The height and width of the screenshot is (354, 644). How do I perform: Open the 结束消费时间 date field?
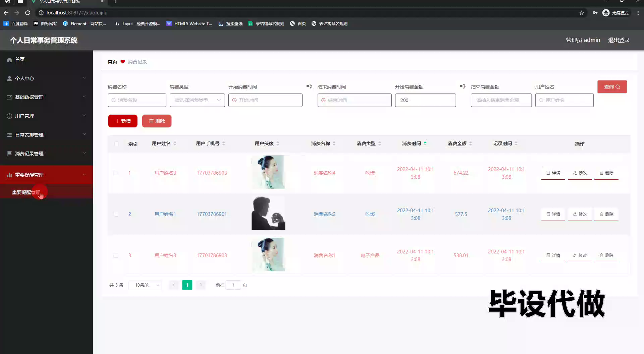coord(355,100)
